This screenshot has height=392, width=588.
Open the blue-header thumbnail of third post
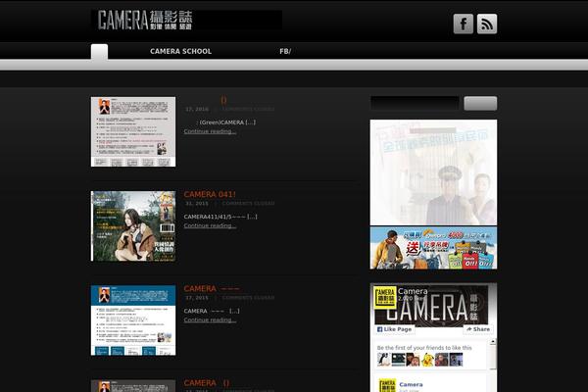pos(133,320)
